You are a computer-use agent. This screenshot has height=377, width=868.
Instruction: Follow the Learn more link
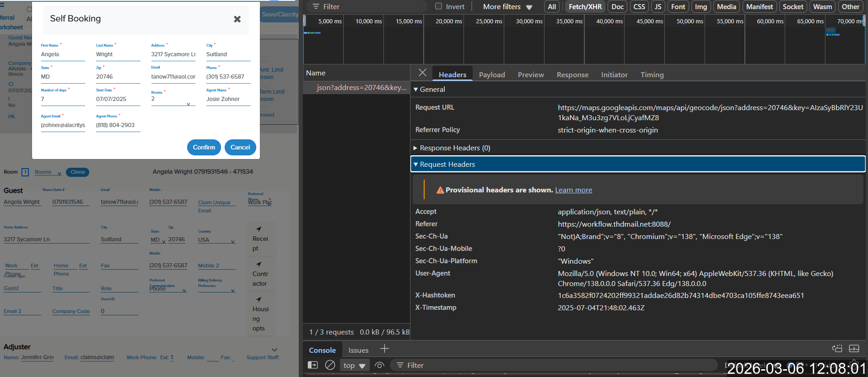[x=573, y=190]
